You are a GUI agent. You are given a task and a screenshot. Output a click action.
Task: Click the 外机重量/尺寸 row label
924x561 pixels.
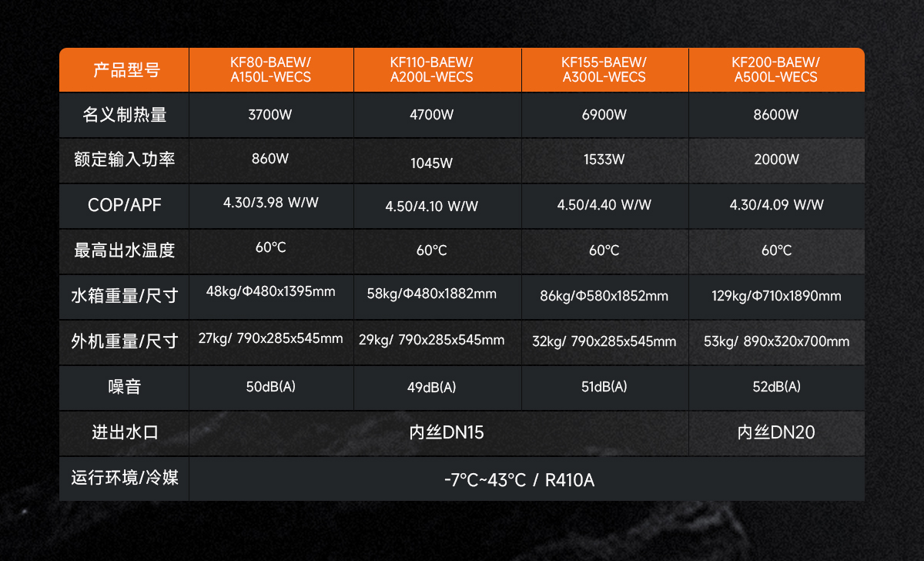tap(125, 342)
